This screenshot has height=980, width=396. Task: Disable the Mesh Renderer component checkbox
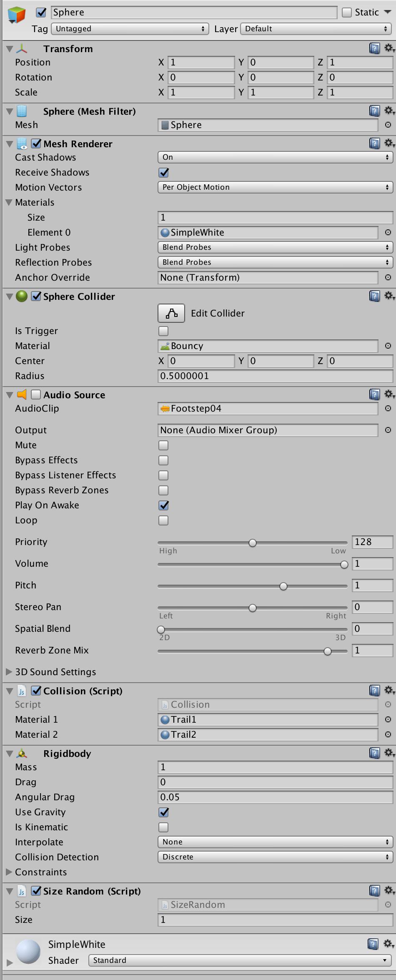pos(36,143)
